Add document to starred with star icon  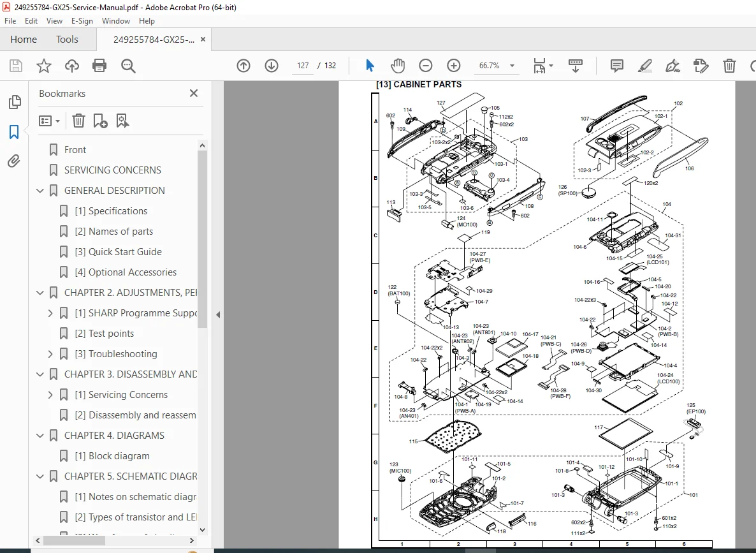pos(44,66)
